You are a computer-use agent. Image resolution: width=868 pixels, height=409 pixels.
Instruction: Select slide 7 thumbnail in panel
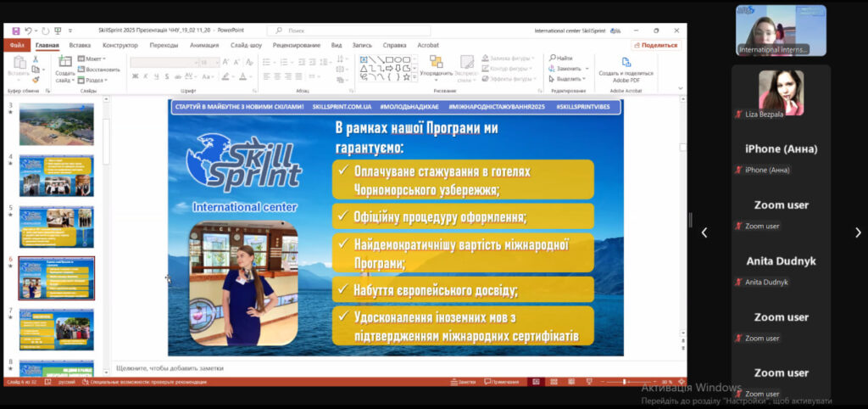pos(56,329)
